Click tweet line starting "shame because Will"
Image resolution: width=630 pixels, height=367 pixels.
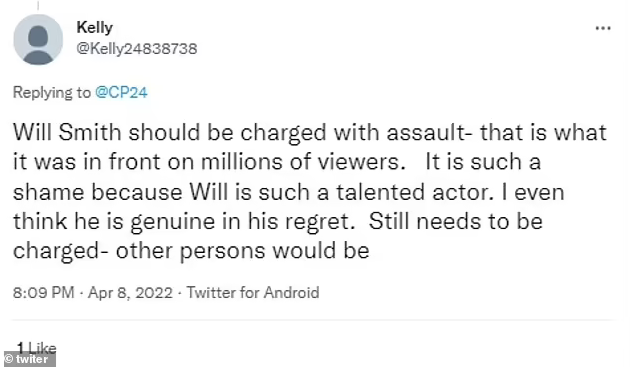coord(288,192)
